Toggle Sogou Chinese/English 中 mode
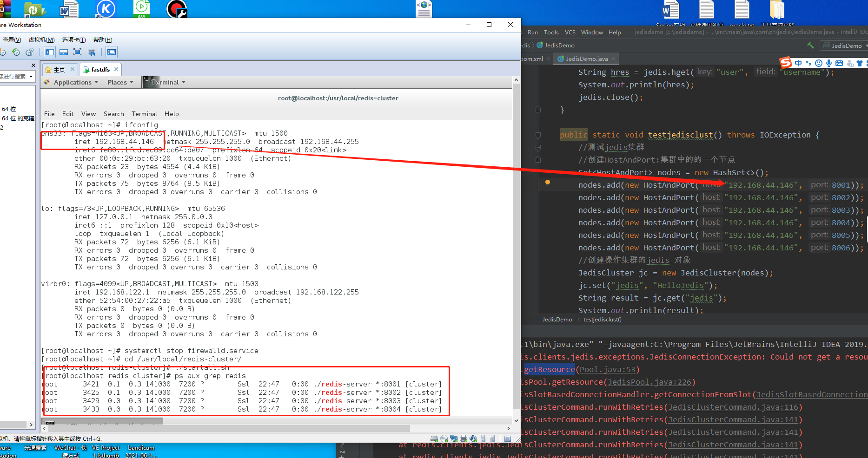The width and height of the screenshot is (868, 458). (798, 63)
